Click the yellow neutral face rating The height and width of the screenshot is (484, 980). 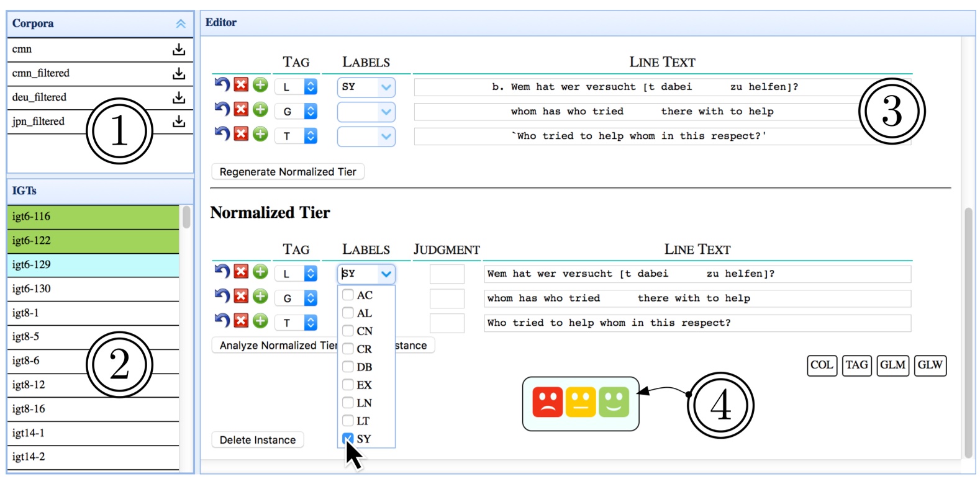point(581,403)
